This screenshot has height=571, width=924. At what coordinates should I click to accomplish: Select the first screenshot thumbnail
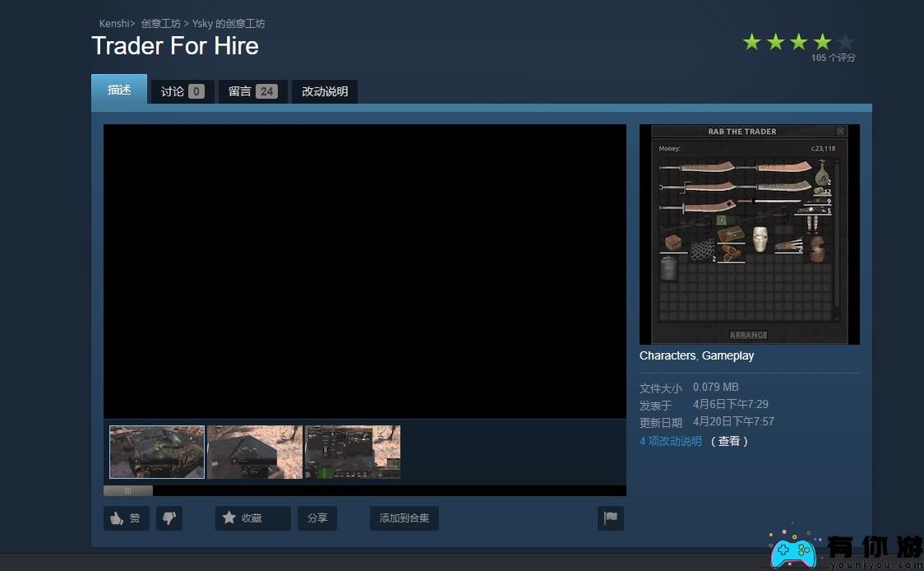click(157, 452)
